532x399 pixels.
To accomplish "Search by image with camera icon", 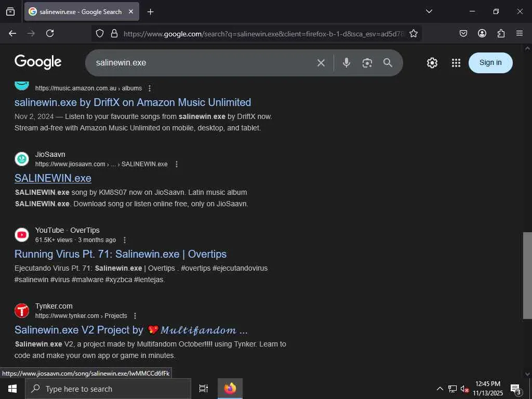I will 367,63.
